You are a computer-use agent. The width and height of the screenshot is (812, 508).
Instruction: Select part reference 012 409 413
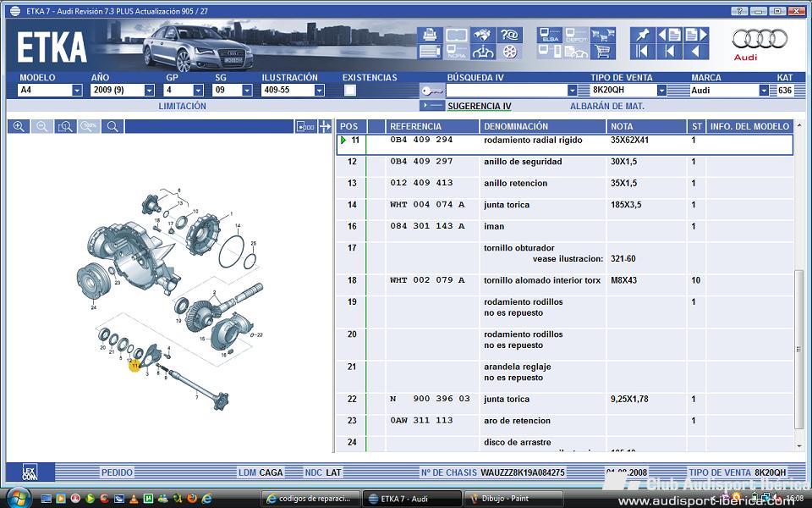point(421,183)
